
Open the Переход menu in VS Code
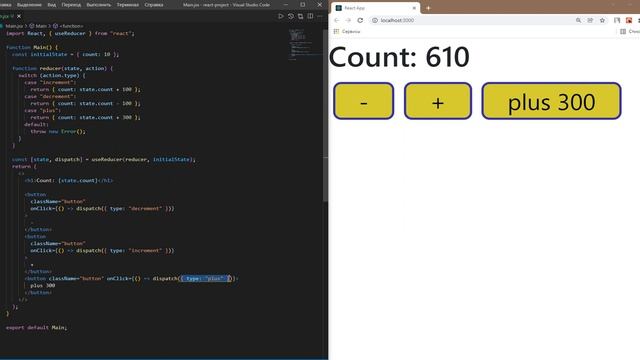pos(71,5)
